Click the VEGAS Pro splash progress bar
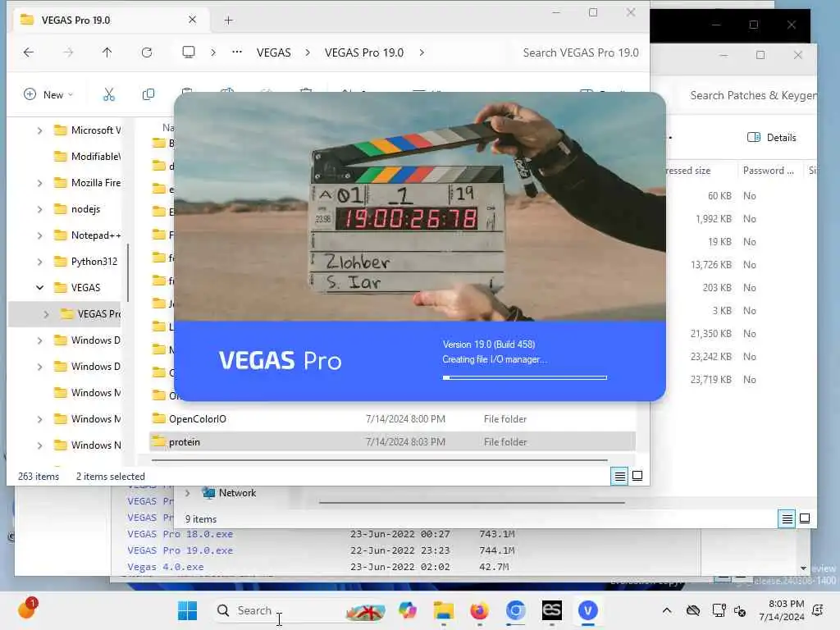The image size is (840, 630). (x=524, y=377)
